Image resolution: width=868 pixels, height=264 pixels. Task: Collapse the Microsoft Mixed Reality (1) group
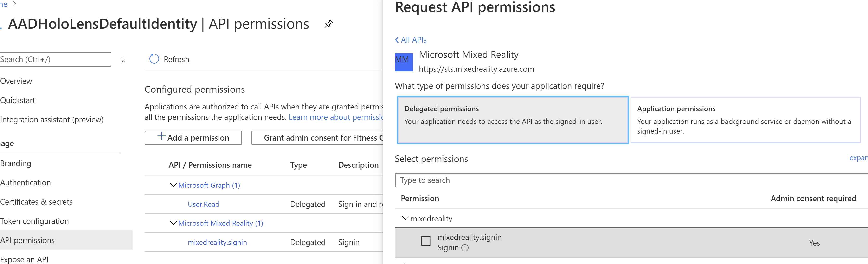click(x=173, y=223)
